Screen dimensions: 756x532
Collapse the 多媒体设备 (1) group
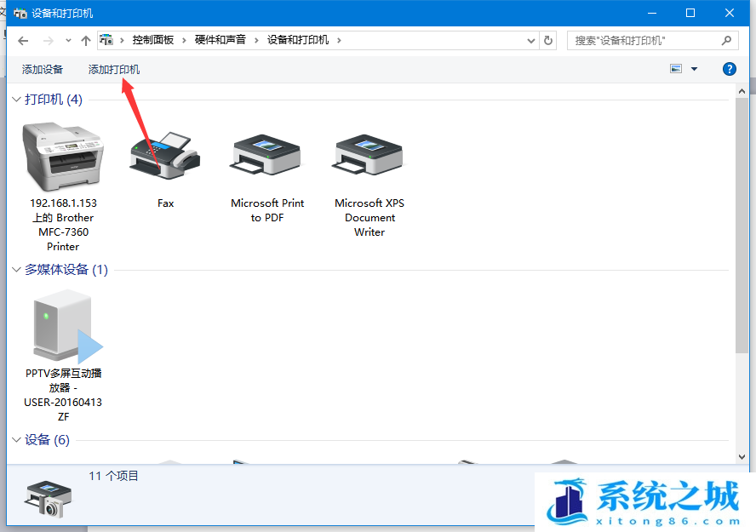[x=16, y=269]
